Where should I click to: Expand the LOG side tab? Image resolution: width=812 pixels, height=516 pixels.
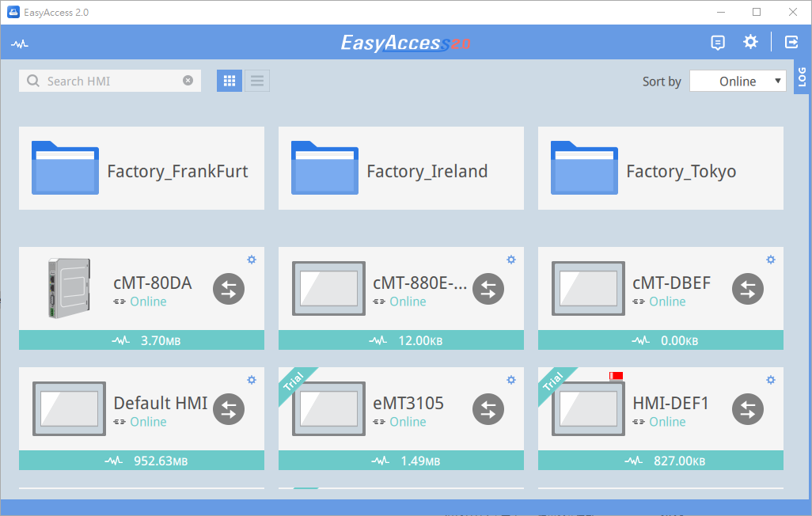[803, 77]
